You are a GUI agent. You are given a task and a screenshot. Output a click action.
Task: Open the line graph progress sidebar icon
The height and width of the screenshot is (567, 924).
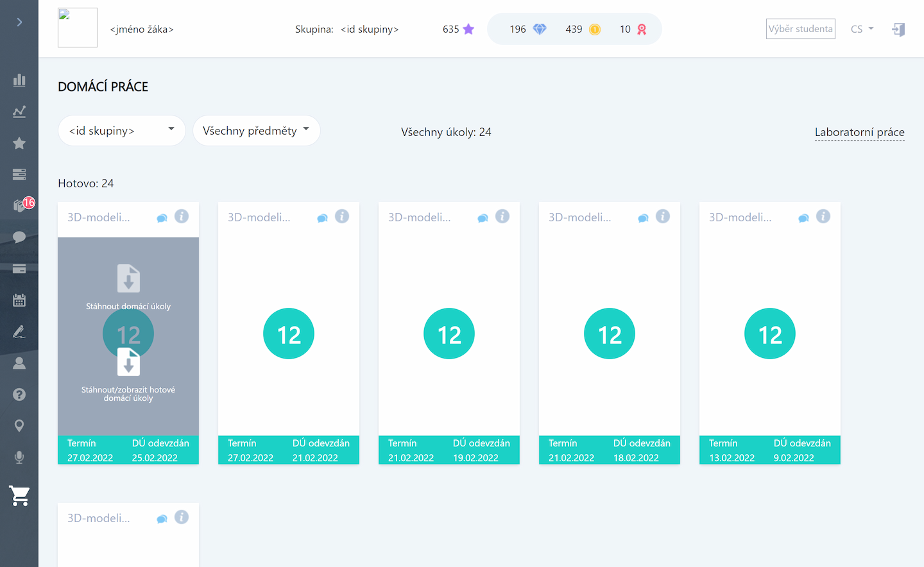click(x=19, y=112)
